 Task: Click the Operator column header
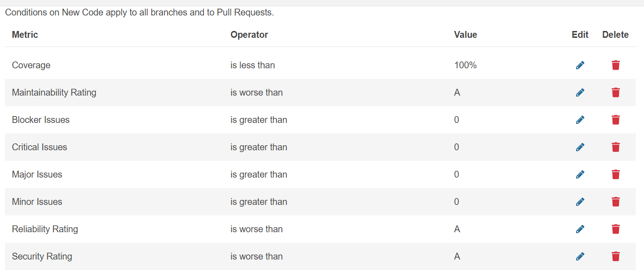[x=249, y=35]
